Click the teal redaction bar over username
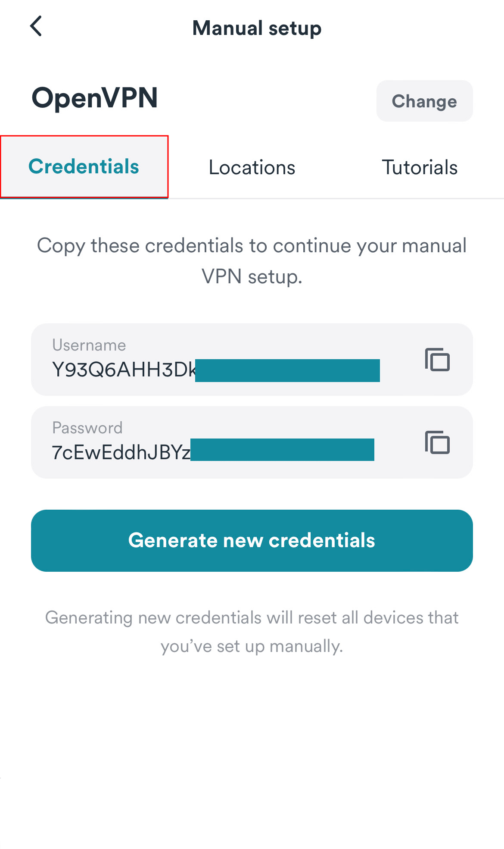The width and height of the screenshot is (504, 849). [x=287, y=370]
